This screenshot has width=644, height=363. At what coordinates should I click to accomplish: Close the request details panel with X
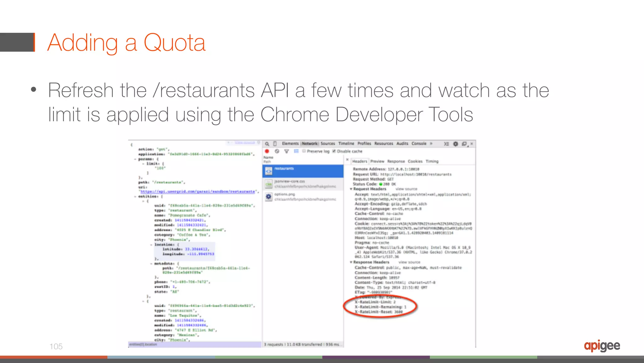[347, 160]
